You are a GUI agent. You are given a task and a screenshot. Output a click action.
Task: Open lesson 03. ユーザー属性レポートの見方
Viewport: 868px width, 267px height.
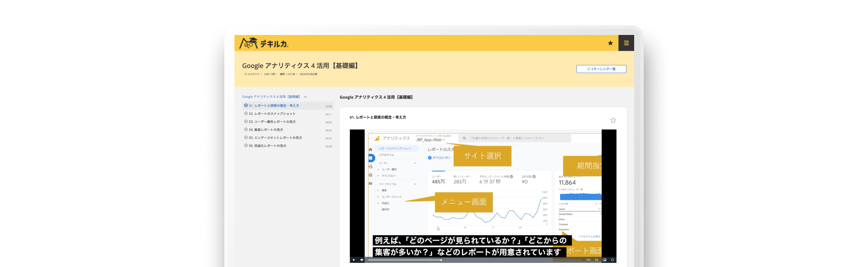point(288,122)
